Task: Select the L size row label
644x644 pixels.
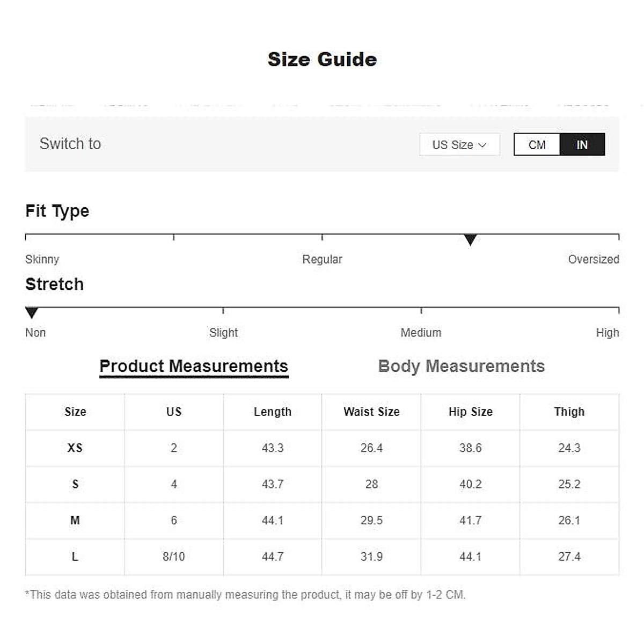Action: click(75, 557)
